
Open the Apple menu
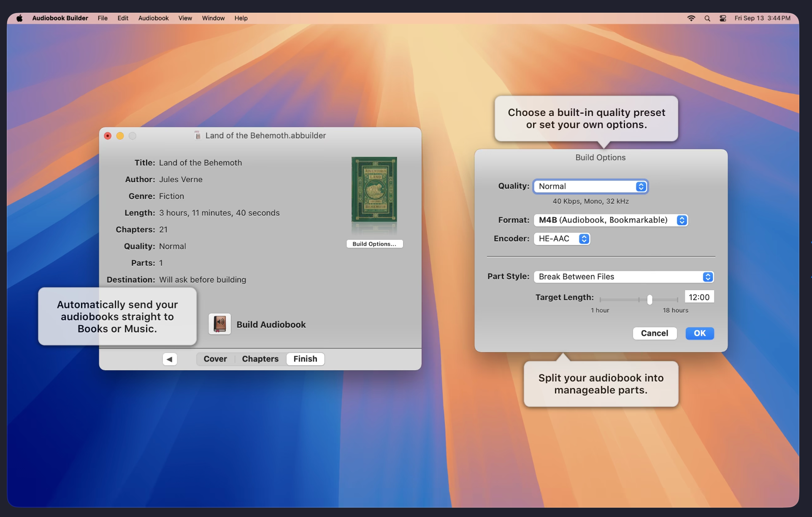point(19,18)
